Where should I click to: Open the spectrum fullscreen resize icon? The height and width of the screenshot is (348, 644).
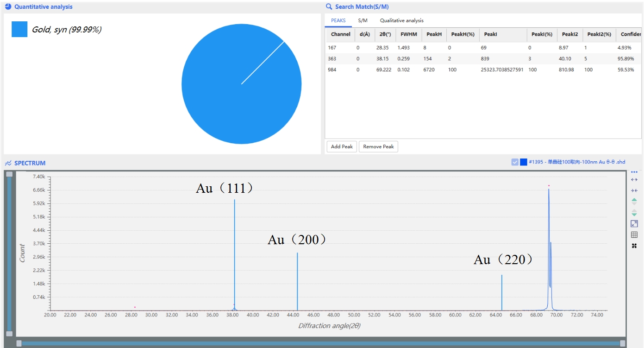[634, 223]
